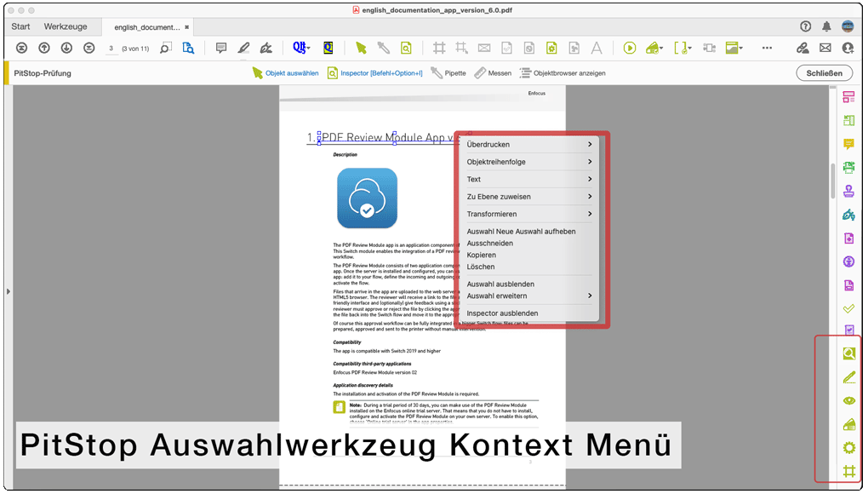Open the help question mark icon

coord(805,26)
